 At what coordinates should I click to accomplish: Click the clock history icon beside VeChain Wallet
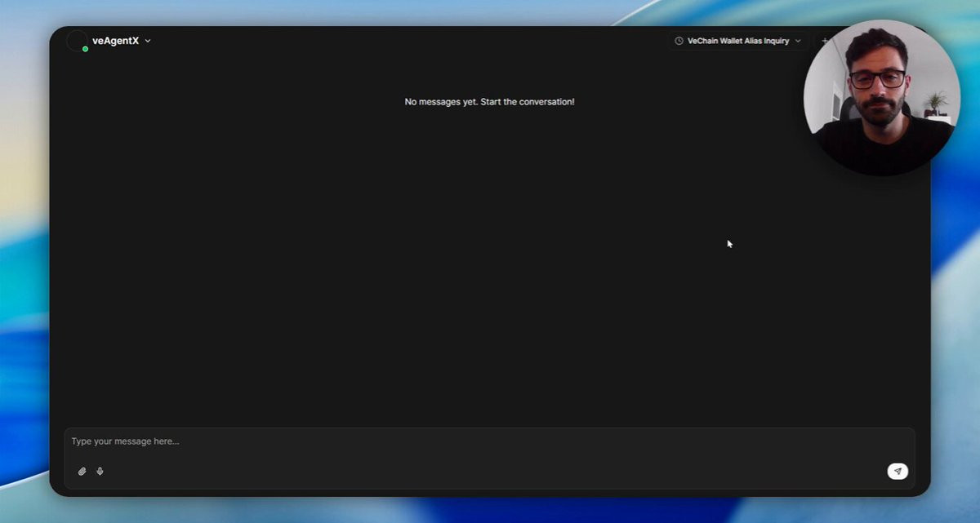coord(679,41)
